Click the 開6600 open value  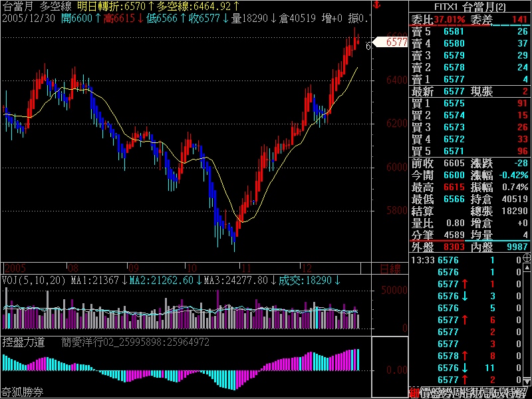click(81, 19)
